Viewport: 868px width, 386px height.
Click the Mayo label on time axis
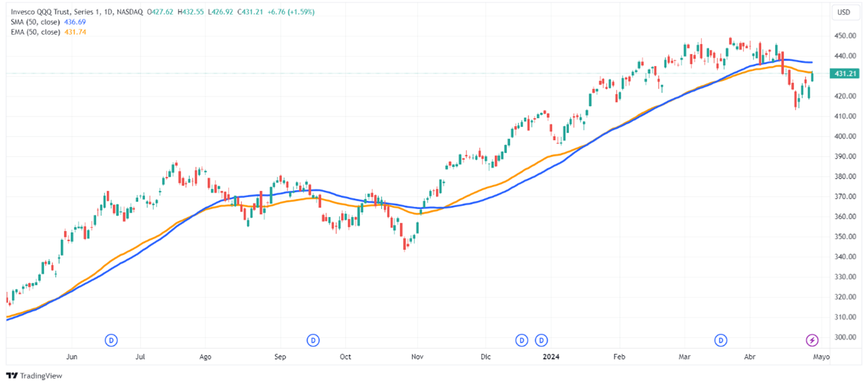pyautogui.click(x=821, y=357)
